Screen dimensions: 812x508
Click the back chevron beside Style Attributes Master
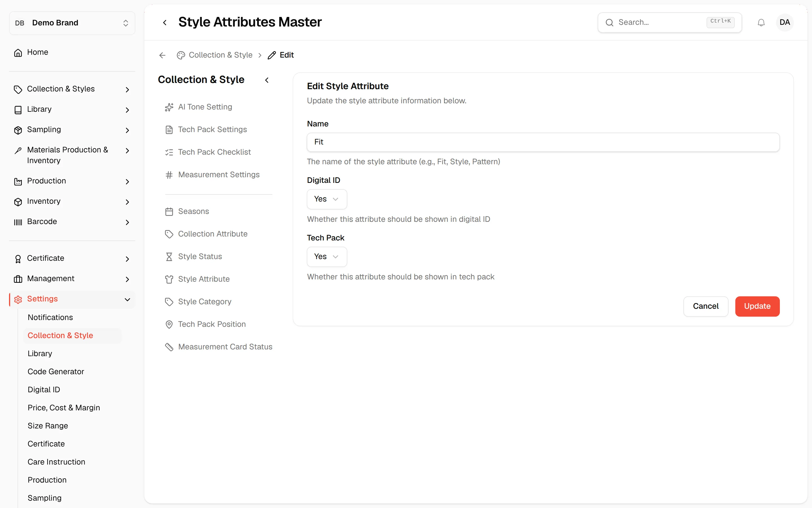[x=165, y=23]
